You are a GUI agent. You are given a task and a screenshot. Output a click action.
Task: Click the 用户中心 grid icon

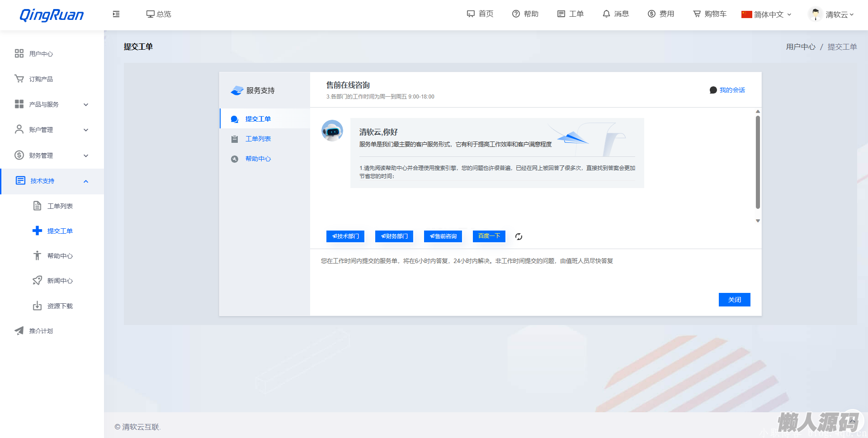[19, 54]
